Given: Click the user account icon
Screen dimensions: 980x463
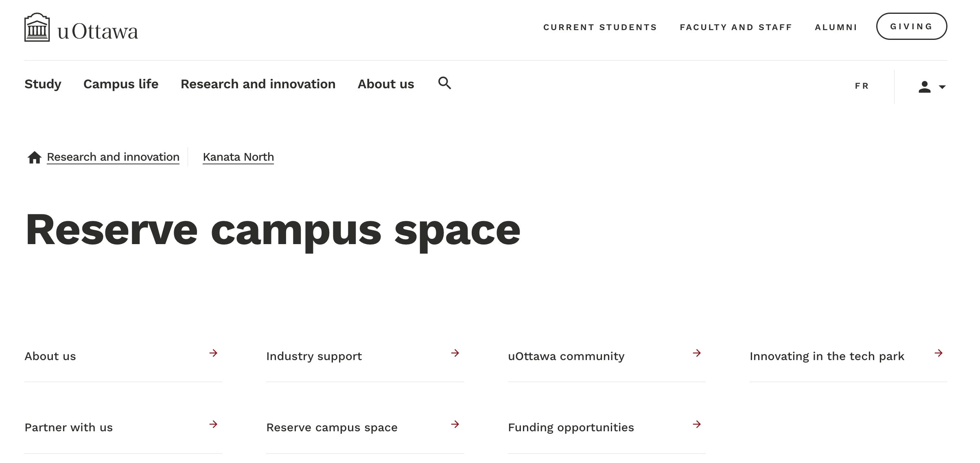Looking at the screenshot, I should point(925,86).
